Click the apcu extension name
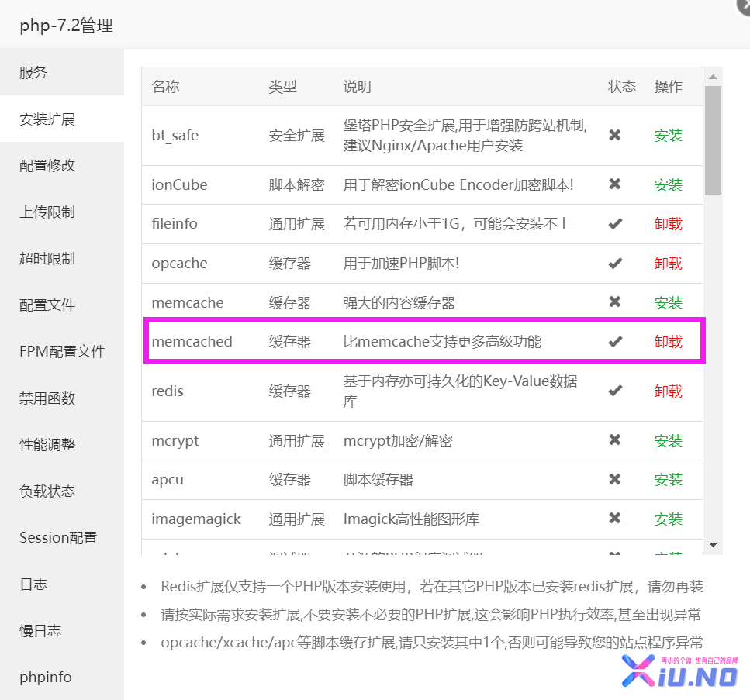Screen dimensions: 750x700 click(168, 480)
